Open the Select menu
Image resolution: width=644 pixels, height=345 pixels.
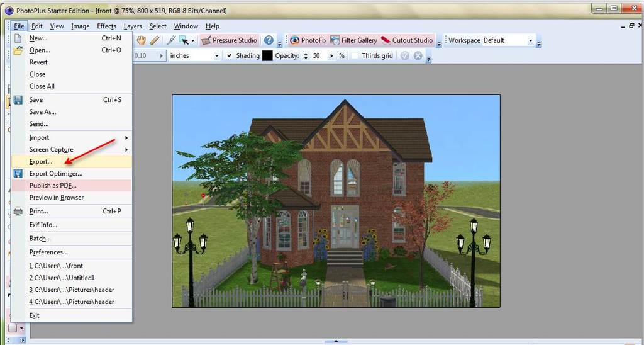pyautogui.click(x=158, y=26)
